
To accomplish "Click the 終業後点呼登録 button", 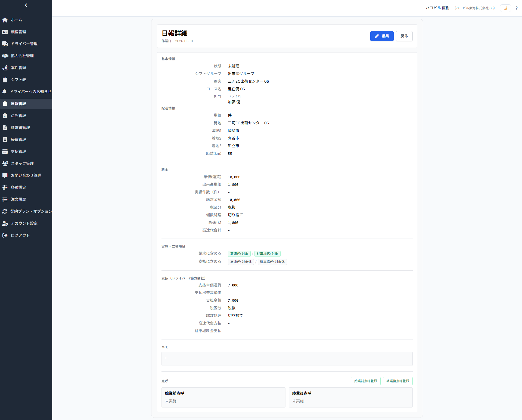I will (x=398, y=381).
